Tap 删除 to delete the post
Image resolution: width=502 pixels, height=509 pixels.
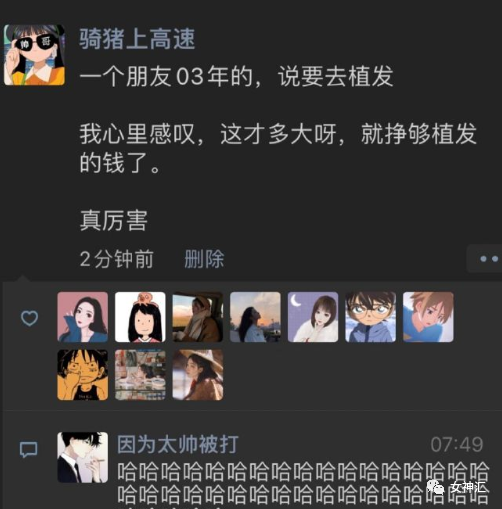(x=204, y=259)
